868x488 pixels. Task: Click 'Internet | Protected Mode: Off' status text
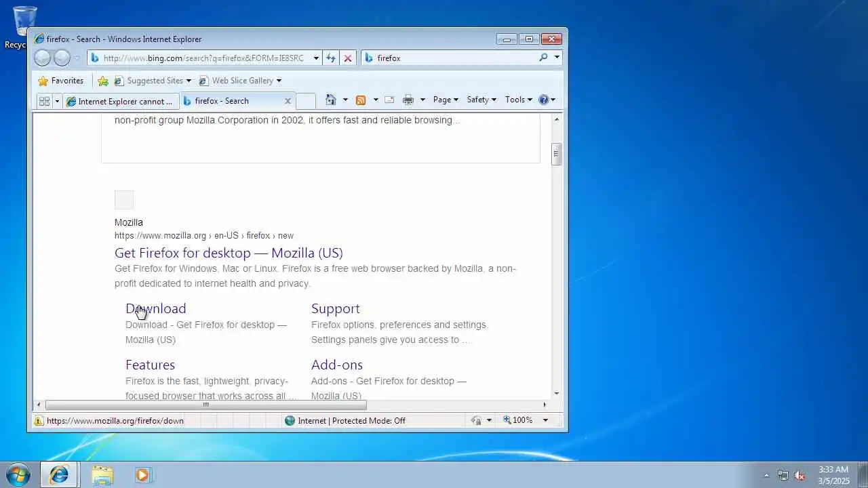tap(351, 421)
